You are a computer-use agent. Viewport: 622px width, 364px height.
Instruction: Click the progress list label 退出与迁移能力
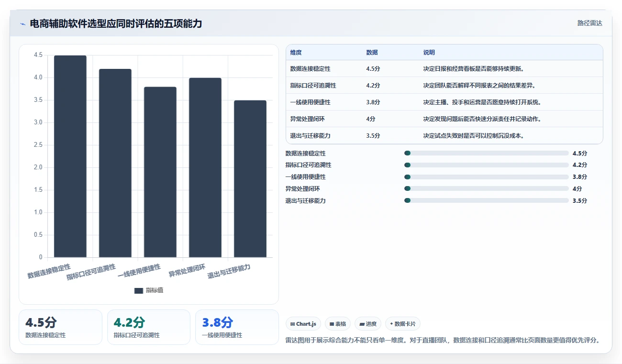click(305, 200)
